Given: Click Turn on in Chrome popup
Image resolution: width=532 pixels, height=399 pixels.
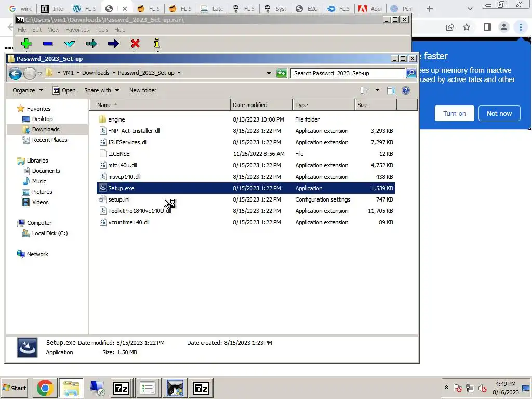Looking at the screenshot, I should click(x=454, y=113).
